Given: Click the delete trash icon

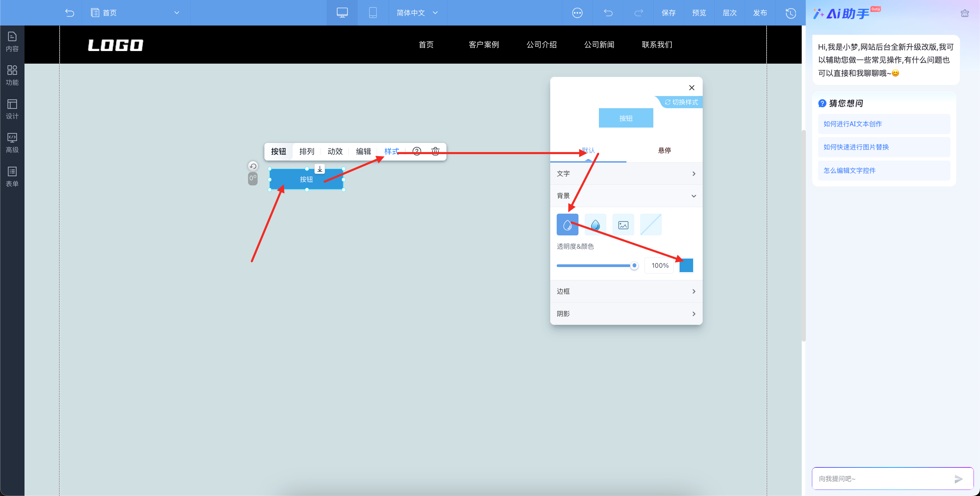Looking at the screenshot, I should [435, 151].
